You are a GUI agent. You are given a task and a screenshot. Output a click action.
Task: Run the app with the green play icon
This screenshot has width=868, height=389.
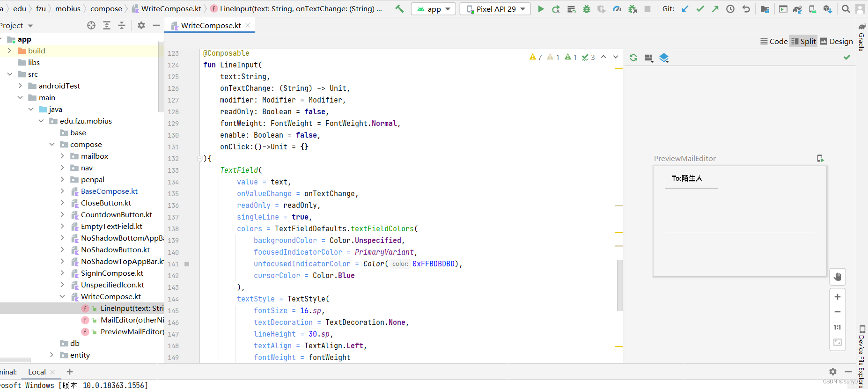(541, 9)
